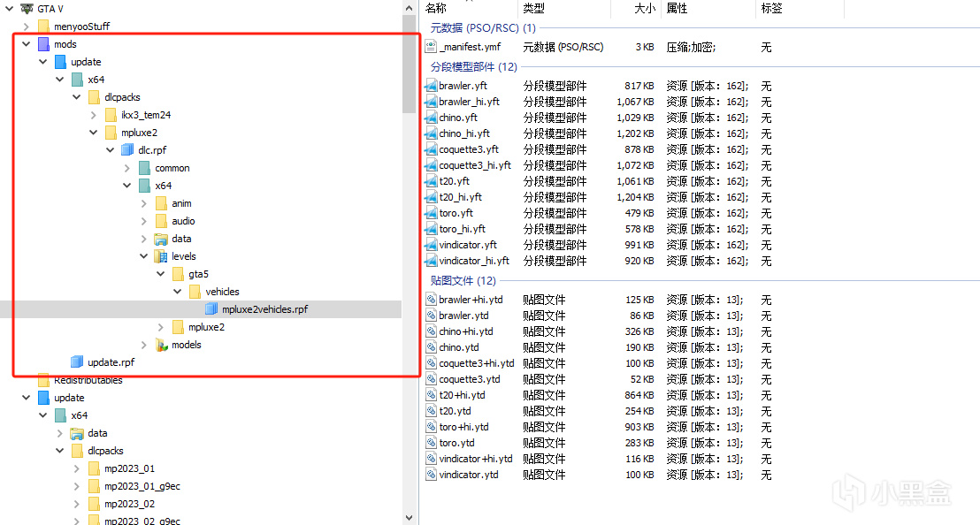Screen dimensions: 980x525
Task: Expand the common folder node
Action: 126,168
